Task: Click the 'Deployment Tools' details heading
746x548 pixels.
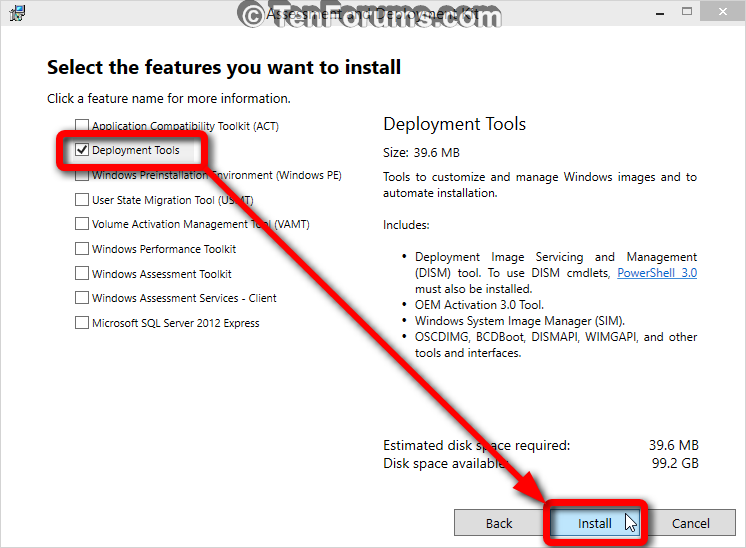Action: (454, 124)
